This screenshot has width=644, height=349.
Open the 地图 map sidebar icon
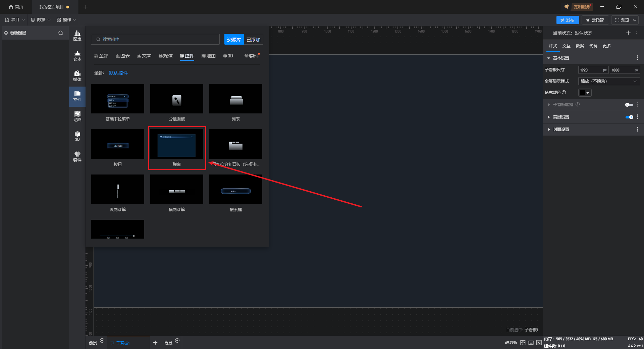coord(77,116)
